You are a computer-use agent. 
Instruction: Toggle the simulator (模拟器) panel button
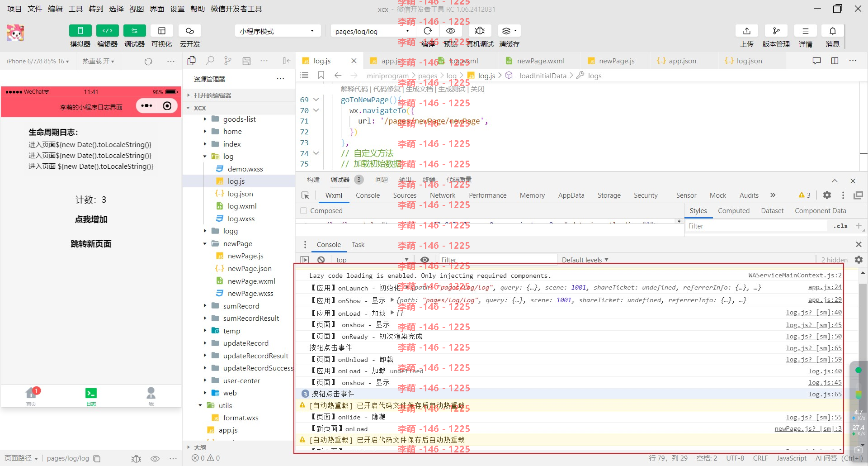point(80,31)
